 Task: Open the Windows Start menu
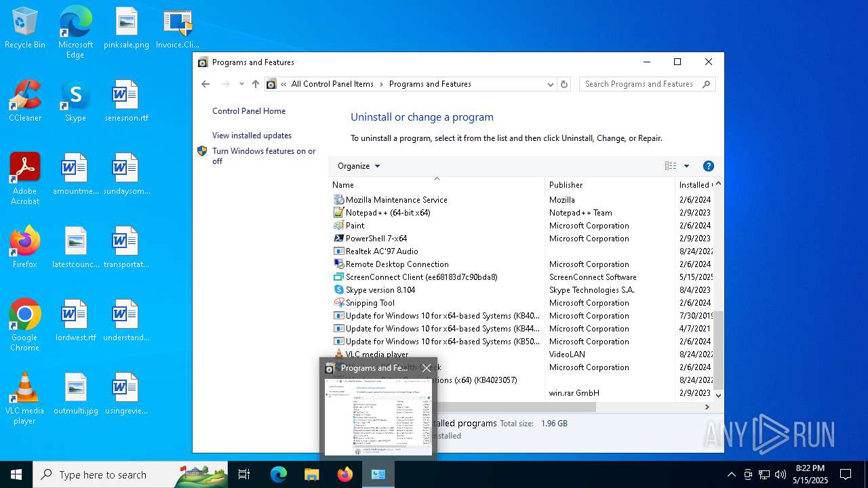point(16,474)
